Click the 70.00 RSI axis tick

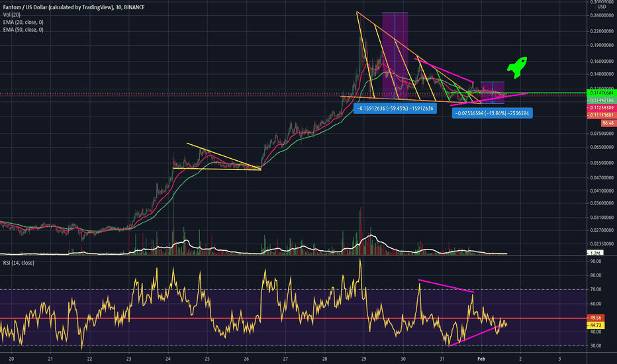[x=595, y=289]
